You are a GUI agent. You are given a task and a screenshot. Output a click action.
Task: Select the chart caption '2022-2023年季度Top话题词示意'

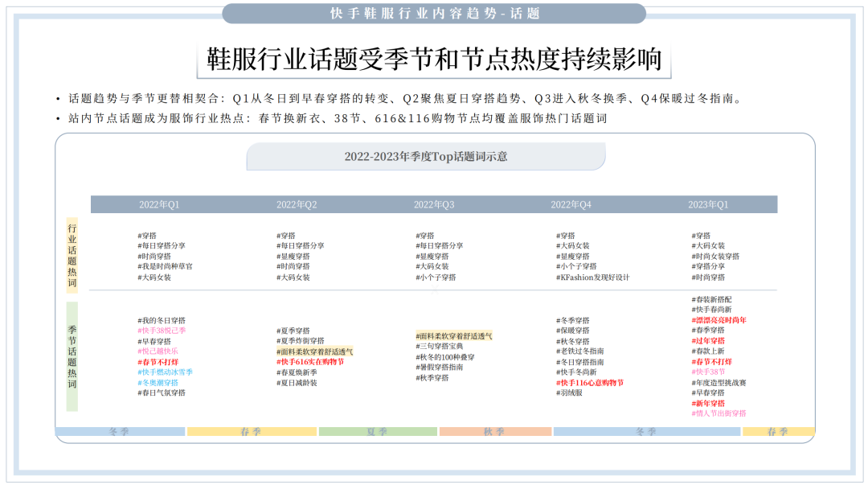(x=426, y=157)
